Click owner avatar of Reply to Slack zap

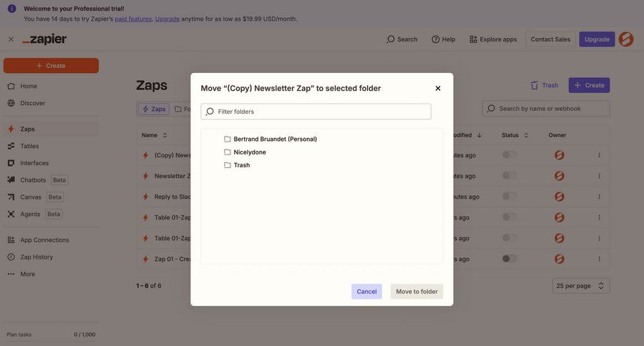[x=559, y=197]
